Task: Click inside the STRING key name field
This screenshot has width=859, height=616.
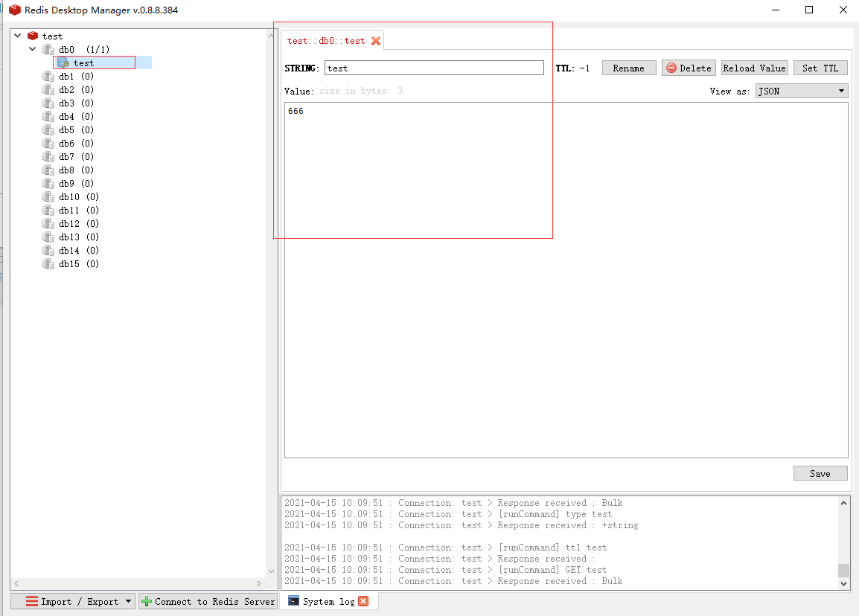Action: click(434, 68)
